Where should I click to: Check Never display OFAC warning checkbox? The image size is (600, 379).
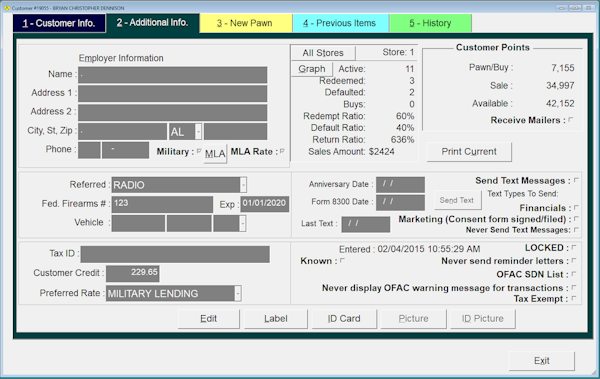[x=574, y=288]
